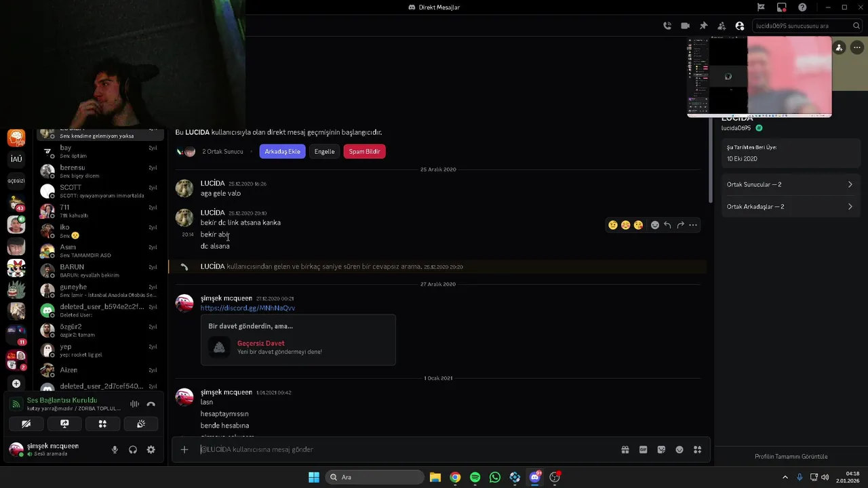
Task: Open the help question mark icon
Action: pos(802,7)
